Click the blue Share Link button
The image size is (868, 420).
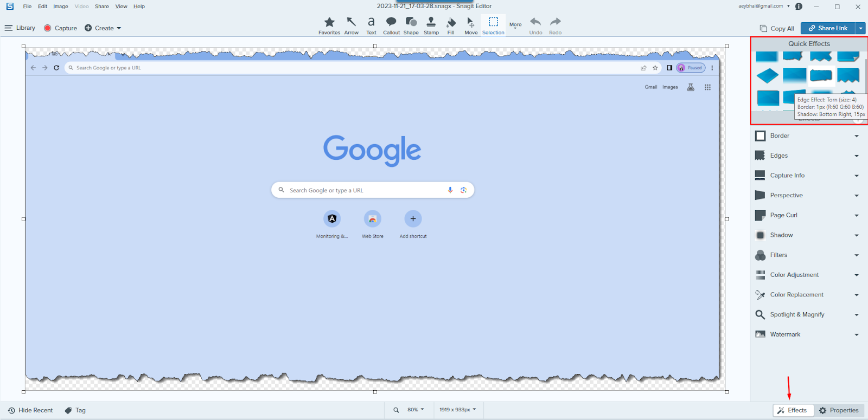[828, 28]
